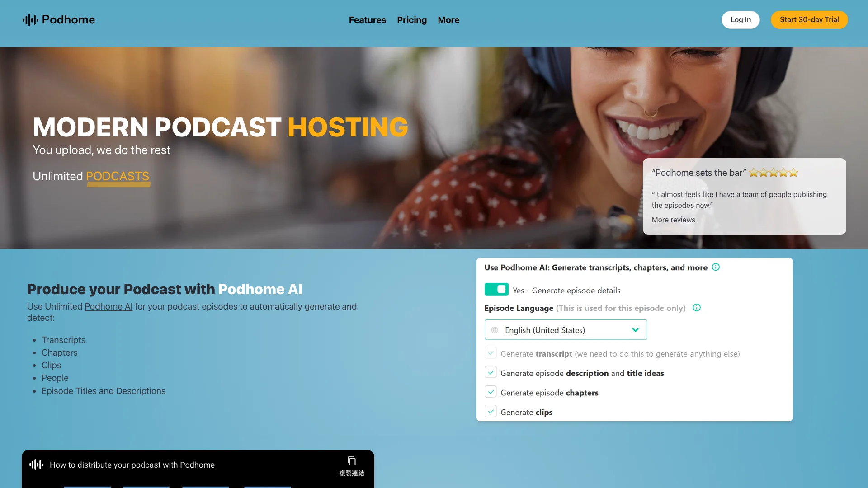868x488 pixels.
Task: Click the podcast episode title text field
Action: tap(132, 464)
